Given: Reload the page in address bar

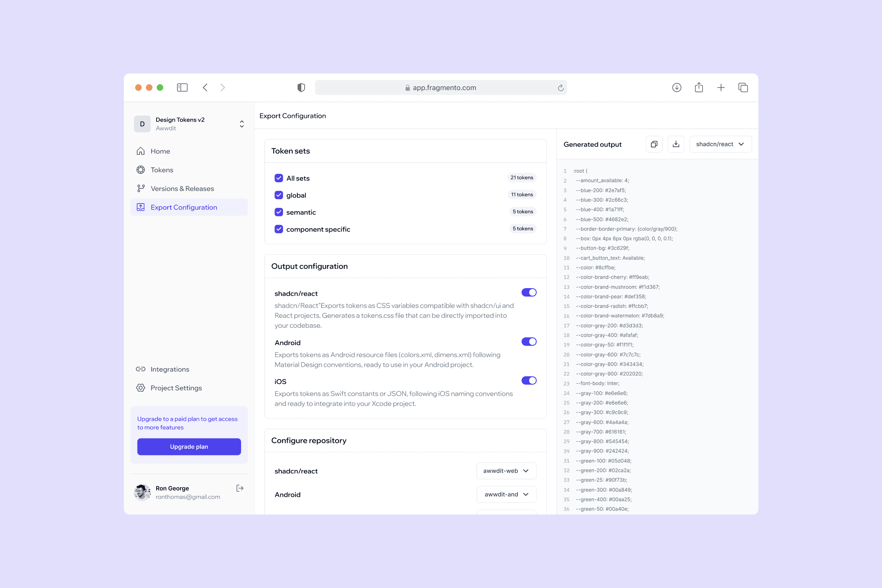Looking at the screenshot, I should (561, 88).
